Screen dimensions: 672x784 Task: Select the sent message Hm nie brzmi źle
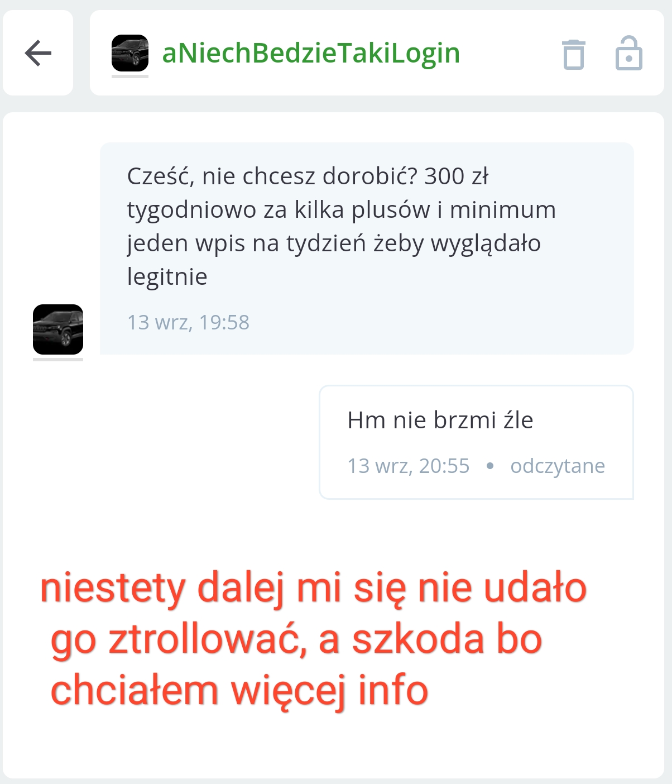point(476,442)
